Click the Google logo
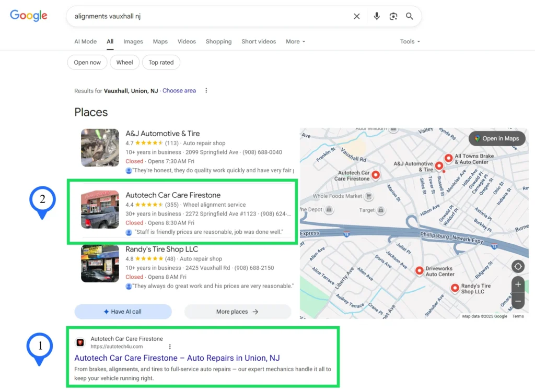Viewport: 535px width, 392px height. 29,15
